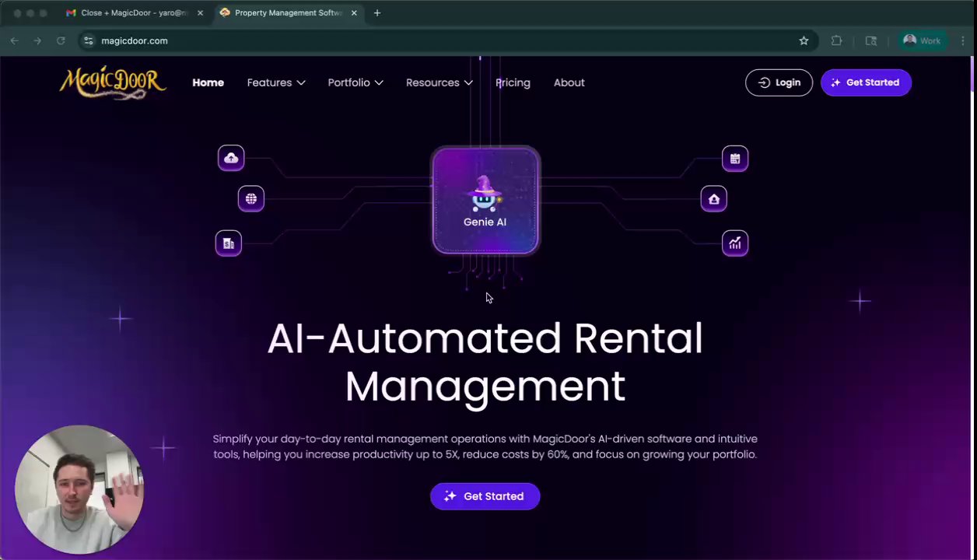Open the browser extensions puzzle icon
This screenshot has height=560, width=977.
coord(837,40)
